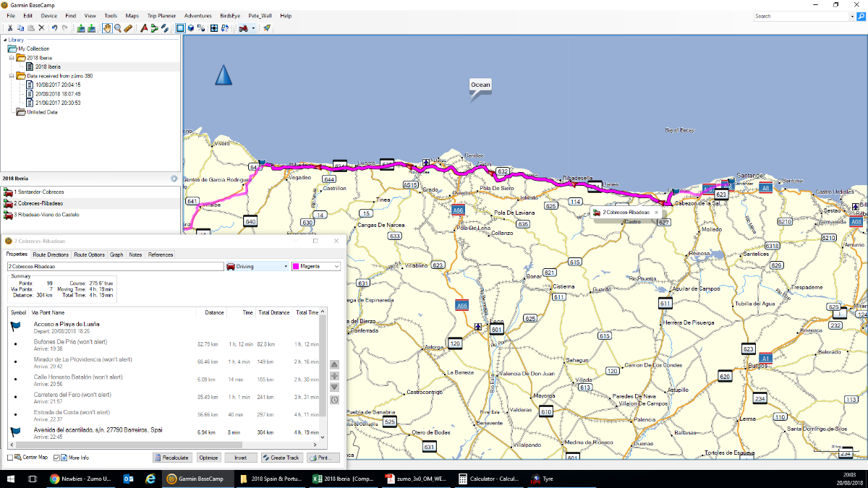This screenshot has height=488, width=868.
Task: Click the Delete X toolbar icon
Action: click(41, 28)
